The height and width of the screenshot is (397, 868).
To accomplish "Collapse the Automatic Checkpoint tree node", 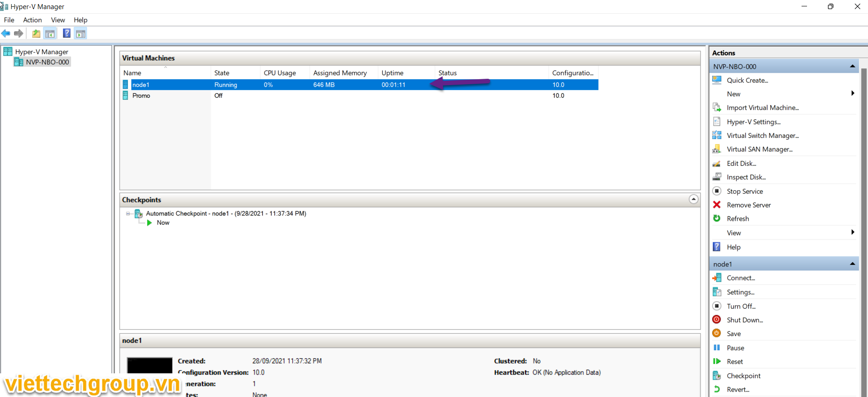I will pyautogui.click(x=128, y=214).
